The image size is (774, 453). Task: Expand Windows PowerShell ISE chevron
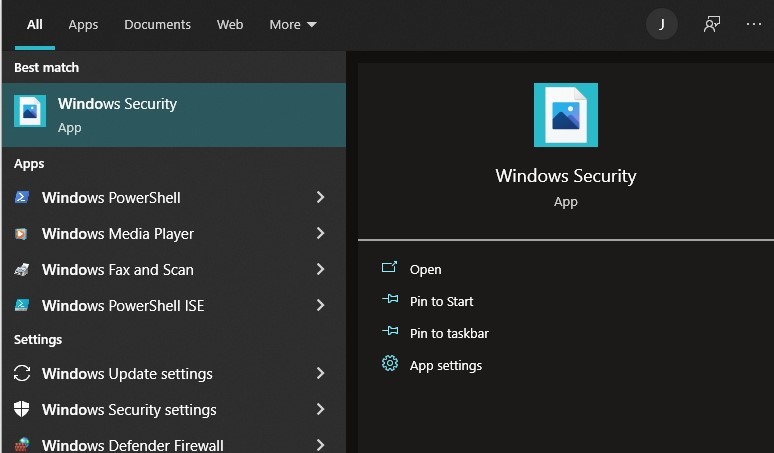tap(320, 305)
